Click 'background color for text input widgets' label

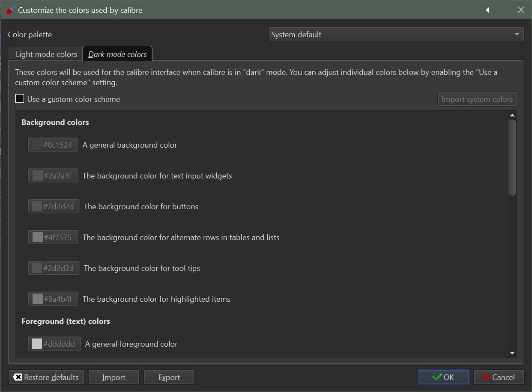click(x=157, y=176)
